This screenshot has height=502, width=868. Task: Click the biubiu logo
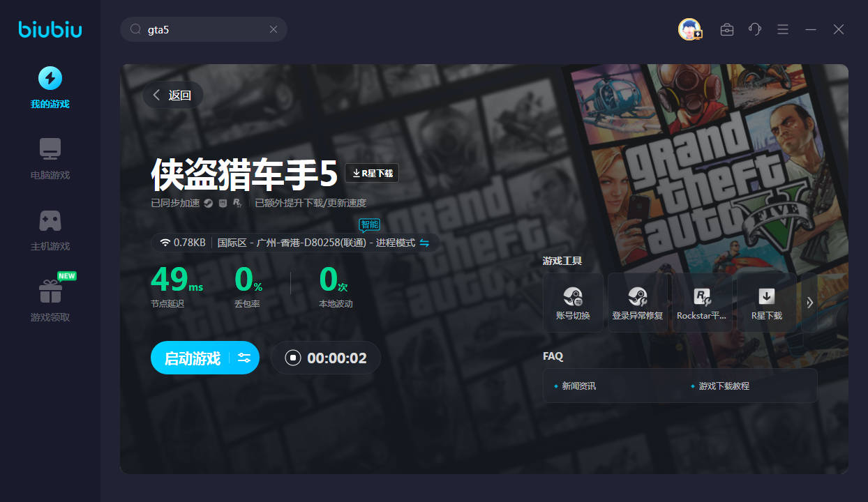(50, 29)
